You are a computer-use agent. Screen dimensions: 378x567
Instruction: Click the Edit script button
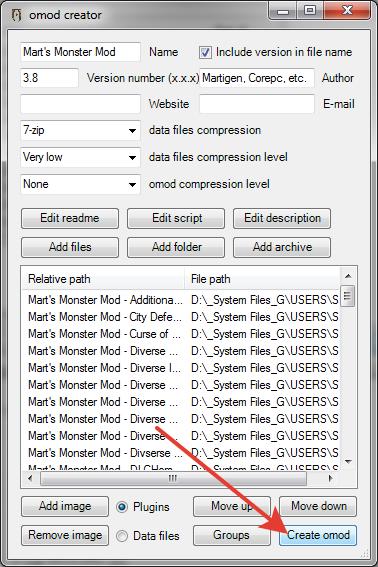tap(176, 218)
